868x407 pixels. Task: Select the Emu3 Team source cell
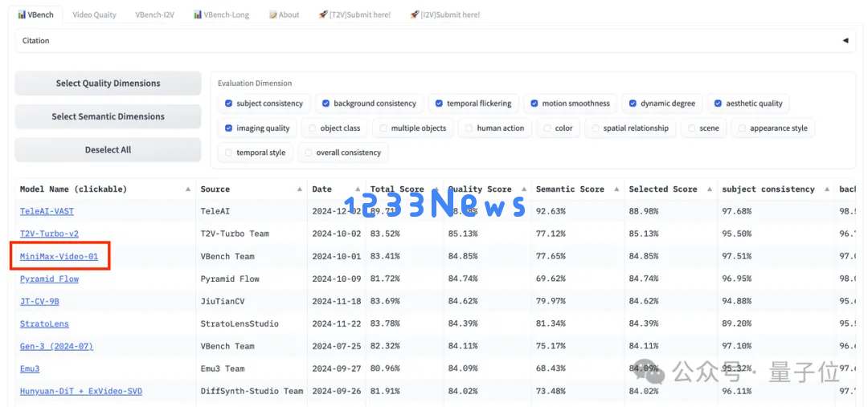223,368
